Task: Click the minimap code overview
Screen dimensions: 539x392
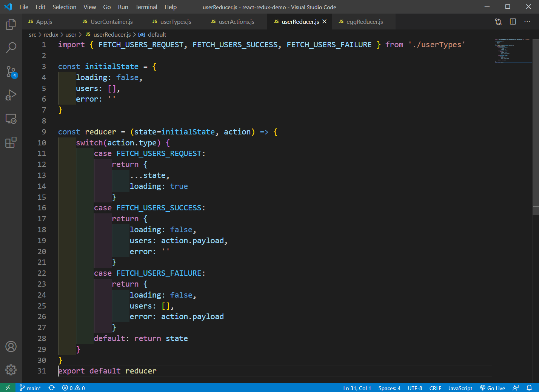Action: pyautogui.click(x=513, y=51)
